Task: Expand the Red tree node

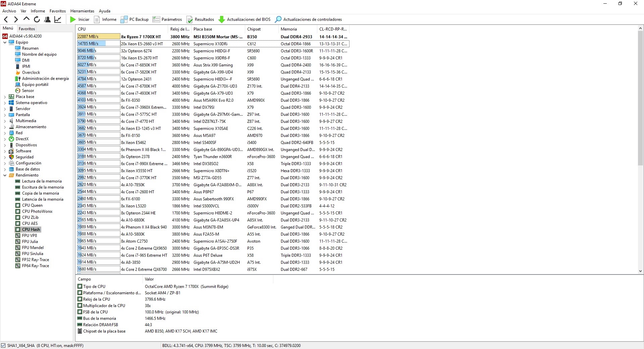Action: pos(5,133)
